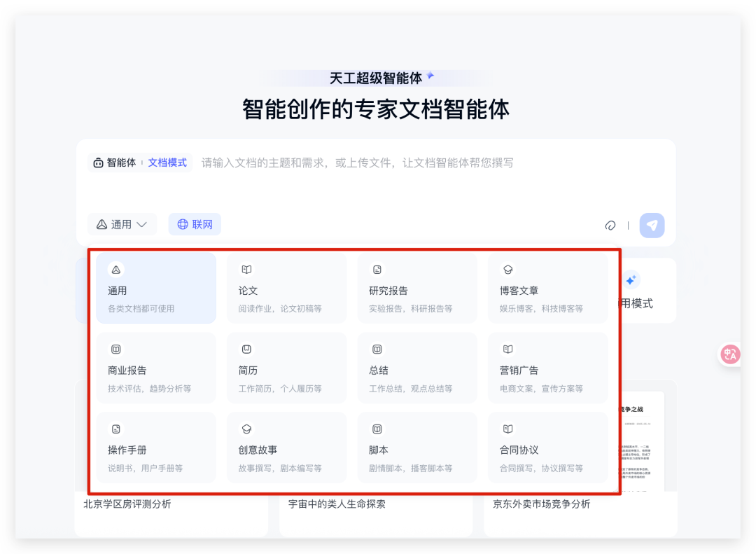Toggle the 联网 web search option
The height and width of the screenshot is (554, 756).
coord(195,224)
